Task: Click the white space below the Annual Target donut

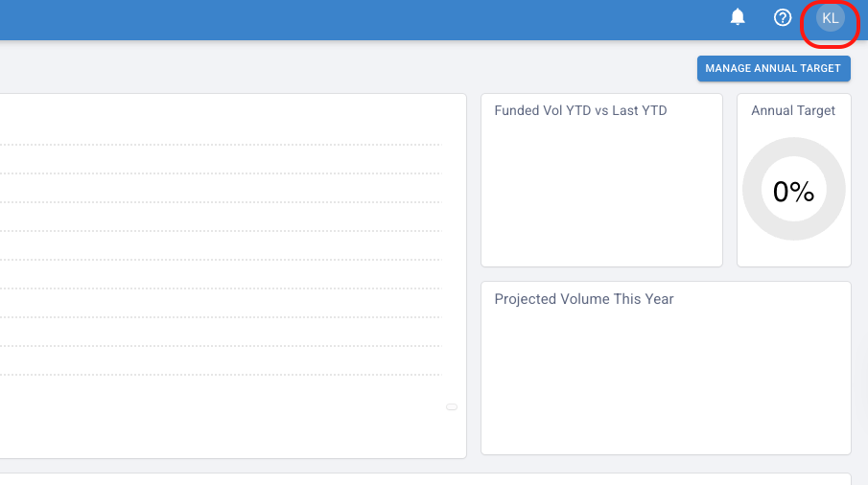Action: point(793,254)
